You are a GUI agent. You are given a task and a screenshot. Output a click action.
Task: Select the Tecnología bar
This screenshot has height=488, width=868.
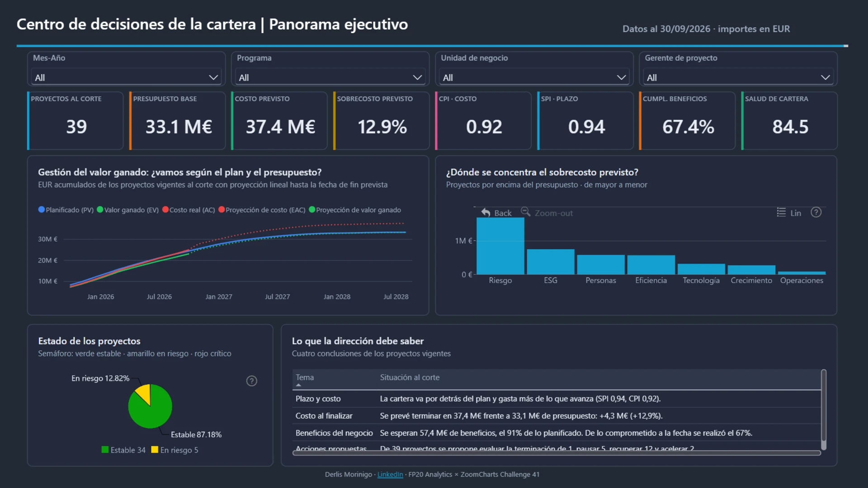(x=701, y=269)
